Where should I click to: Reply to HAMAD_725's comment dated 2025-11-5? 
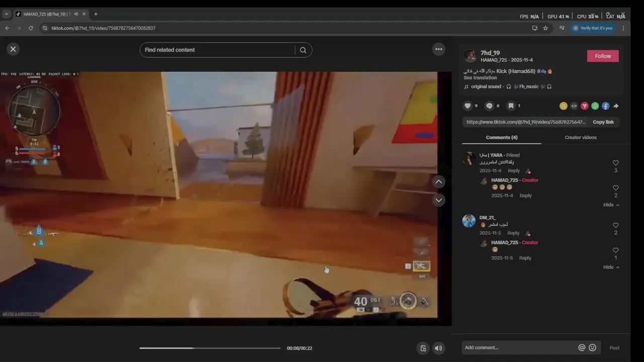pos(525,258)
